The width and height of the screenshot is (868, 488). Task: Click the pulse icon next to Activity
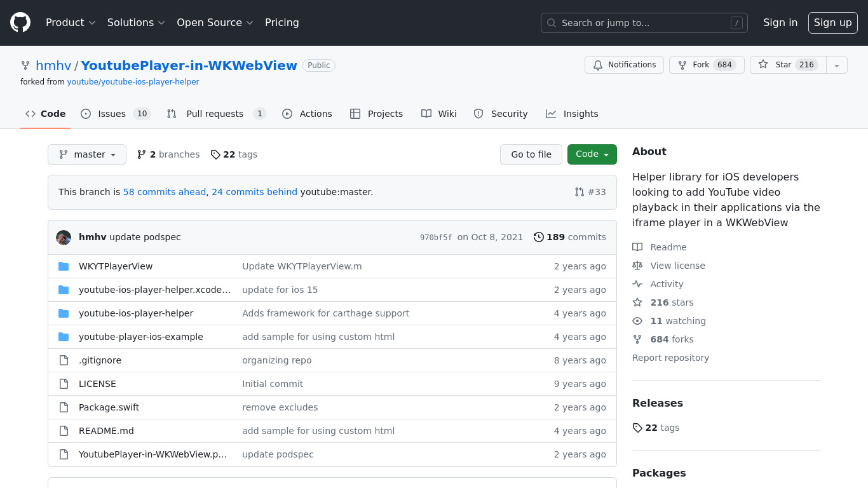pyautogui.click(x=637, y=284)
